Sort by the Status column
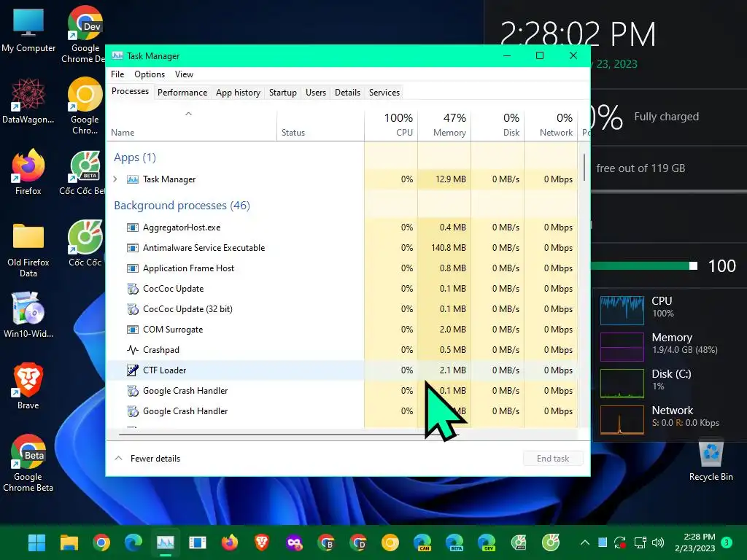 (320, 125)
